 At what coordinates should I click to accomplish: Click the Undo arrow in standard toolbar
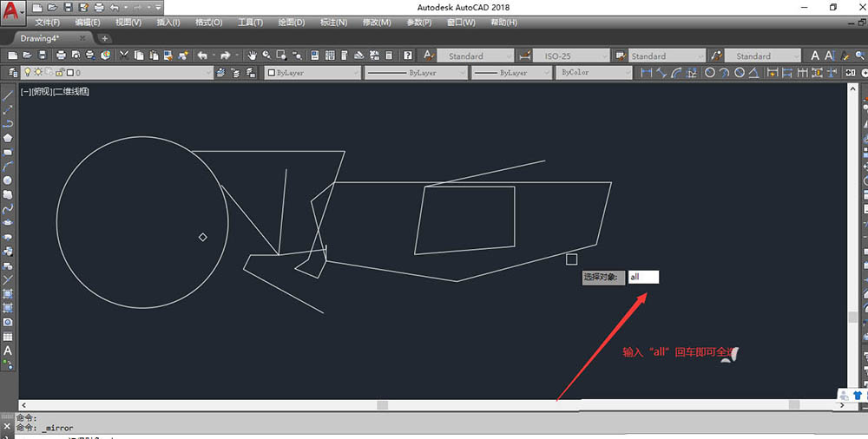[202, 56]
